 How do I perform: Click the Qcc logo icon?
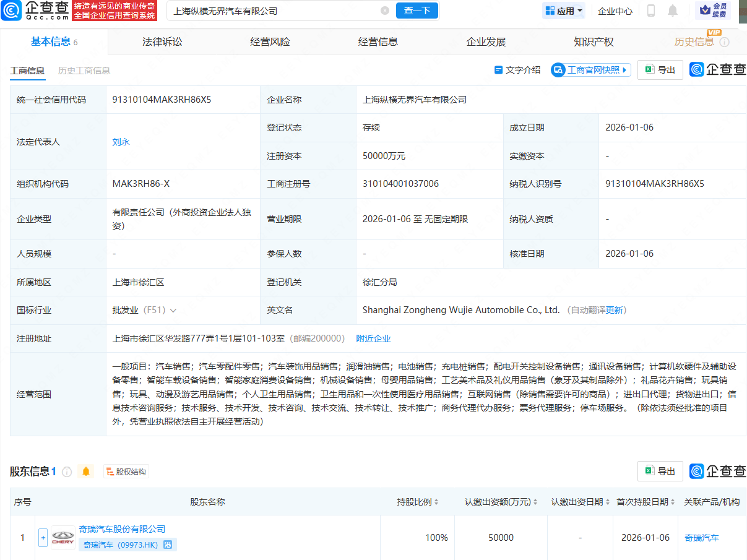pyautogui.click(x=13, y=11)
